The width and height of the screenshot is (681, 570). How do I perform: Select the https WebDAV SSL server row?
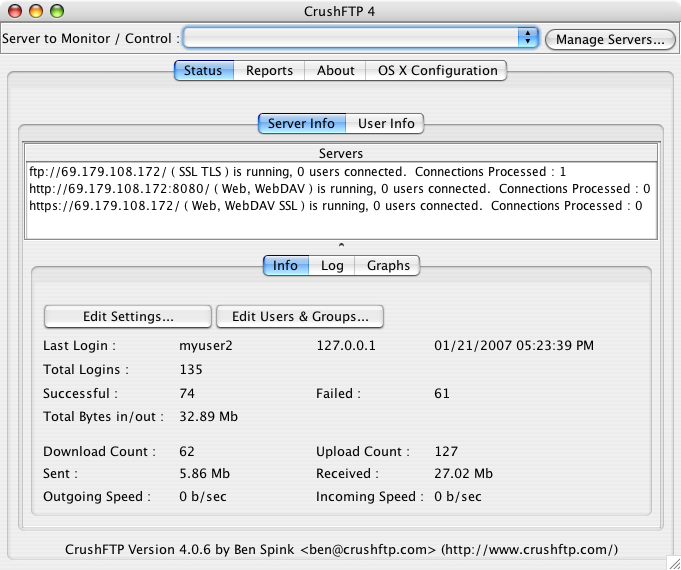[335, 206]
